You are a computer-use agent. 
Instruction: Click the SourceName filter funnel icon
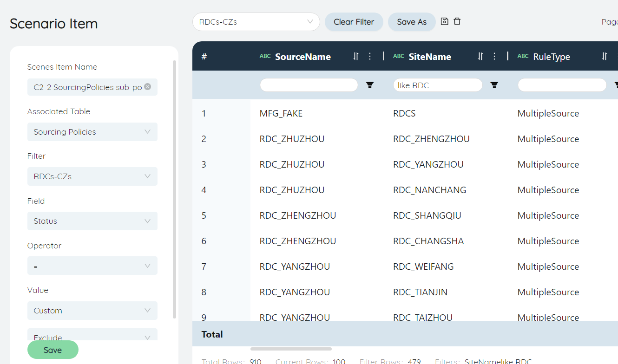(x=370, y=85)
